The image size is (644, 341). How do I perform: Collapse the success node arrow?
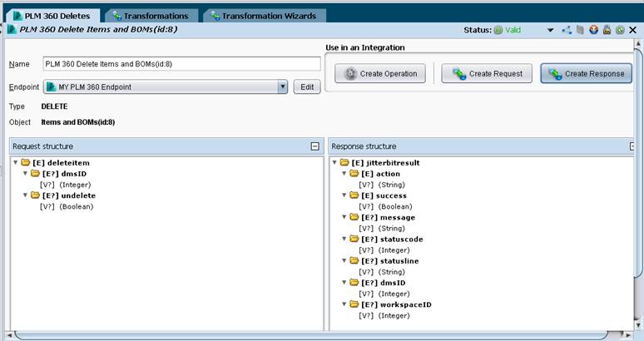(x=344, y=195)
